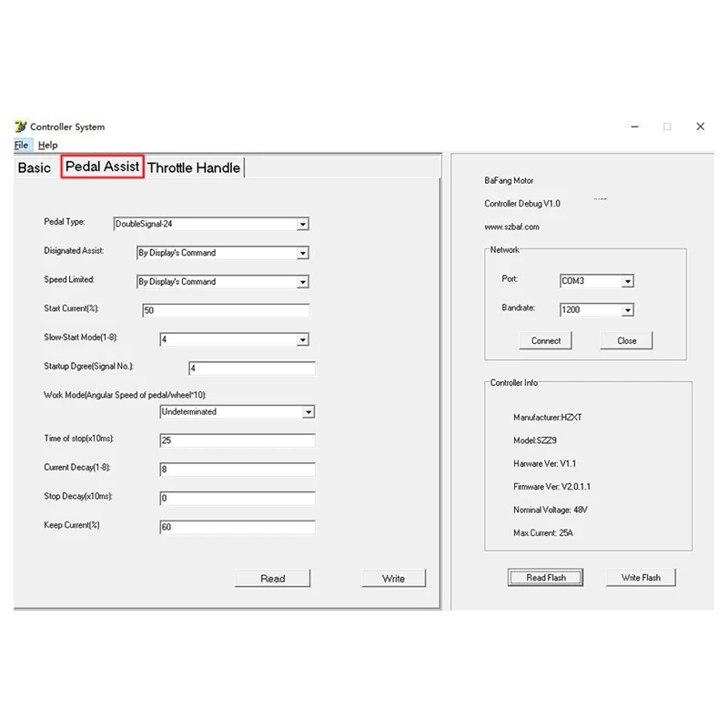The image size is (728, 728).
Task: Select the Pedal Assist tab
Action: [x=103, y=167]
